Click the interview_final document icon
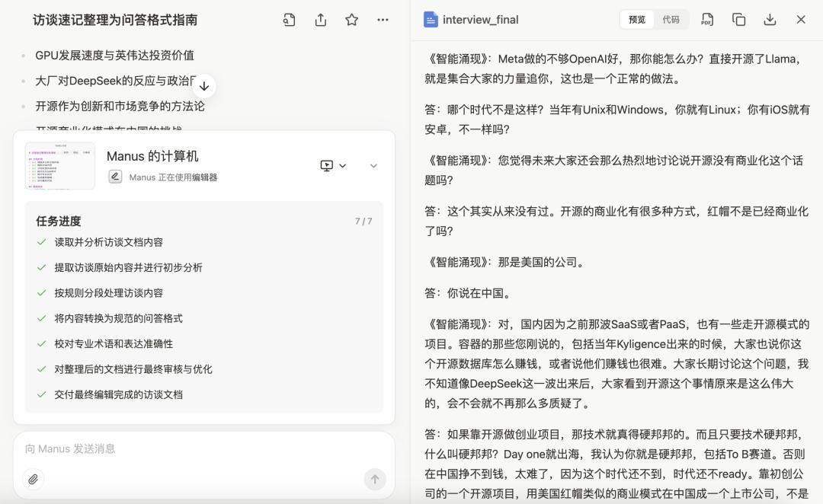Viewport: 823px width, 504px height. point(431,20)
